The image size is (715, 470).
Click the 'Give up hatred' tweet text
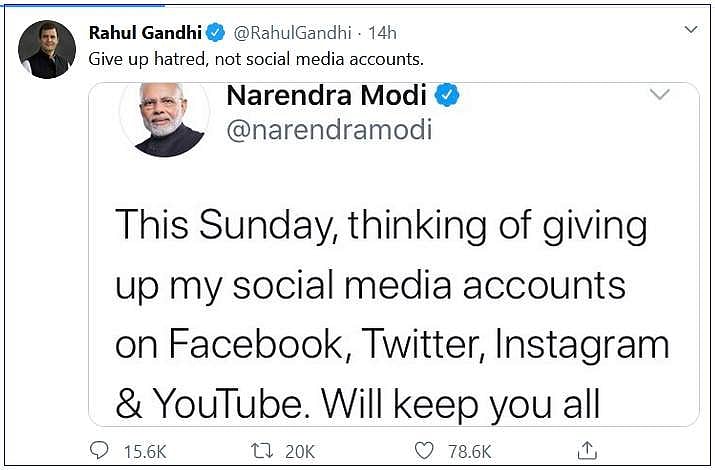(256, 59)
